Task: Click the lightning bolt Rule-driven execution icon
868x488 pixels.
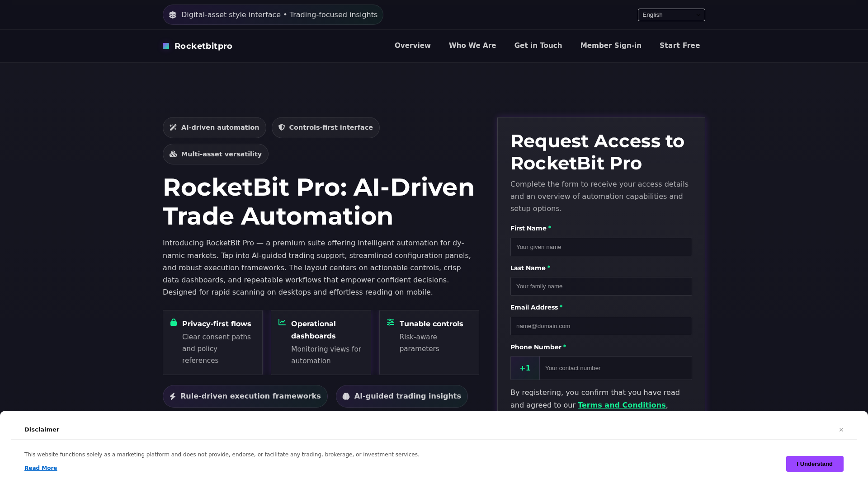Action: pos(173,396)
